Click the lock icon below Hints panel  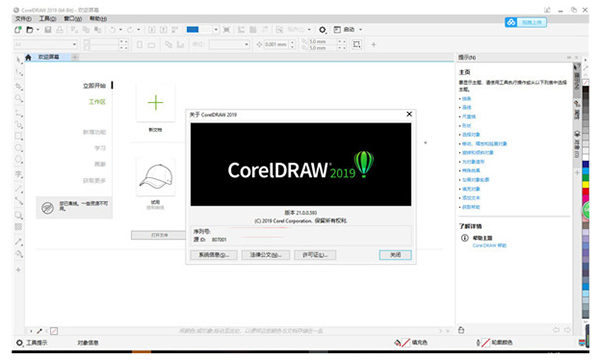[x=461, y=330]
